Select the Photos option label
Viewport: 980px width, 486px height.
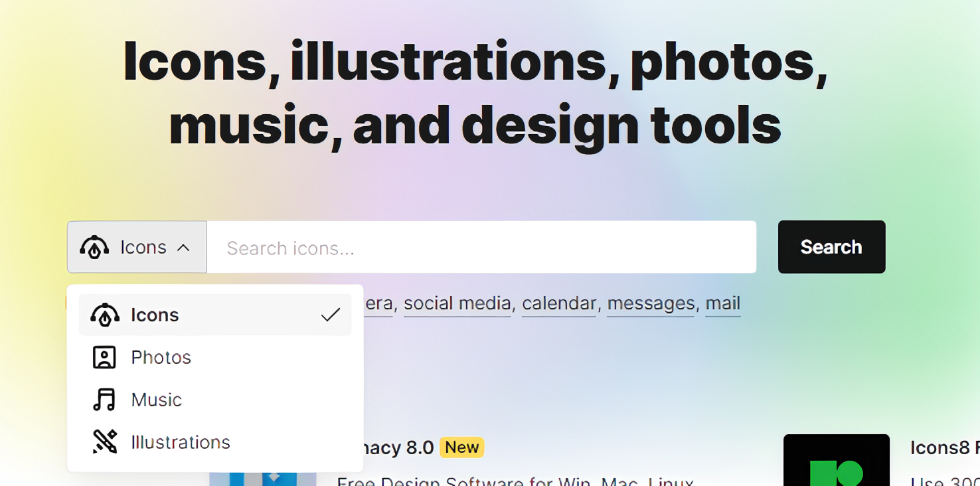pyautogui.click(x=161, y=357)
